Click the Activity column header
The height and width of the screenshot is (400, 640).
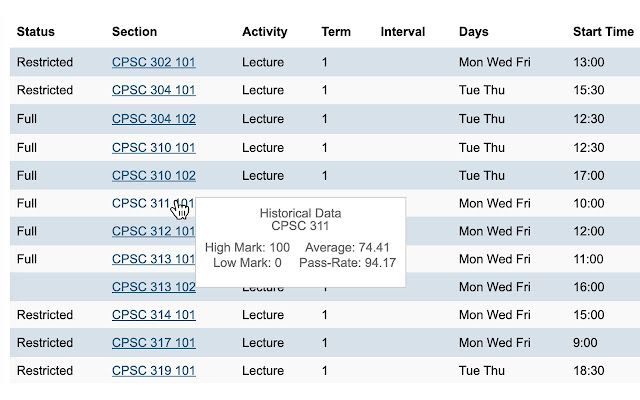[x=265, y=32]
